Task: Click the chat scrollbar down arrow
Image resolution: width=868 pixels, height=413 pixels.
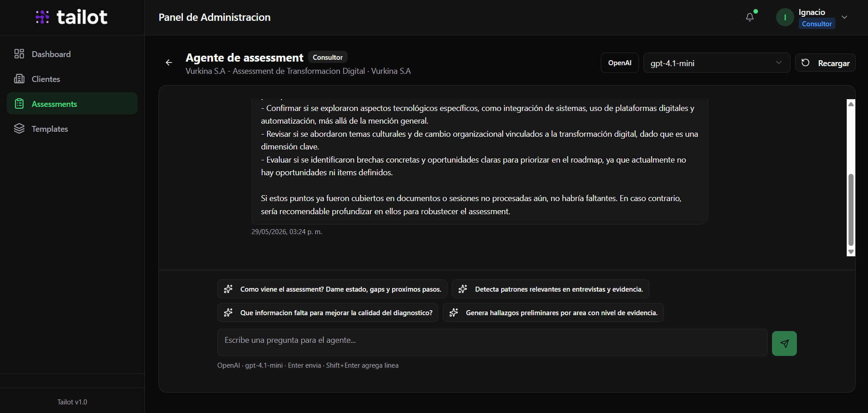Action: [851, 252]
